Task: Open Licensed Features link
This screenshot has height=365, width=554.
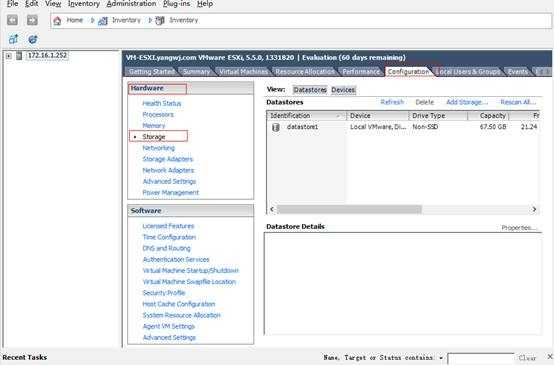Action: [168, 226]
